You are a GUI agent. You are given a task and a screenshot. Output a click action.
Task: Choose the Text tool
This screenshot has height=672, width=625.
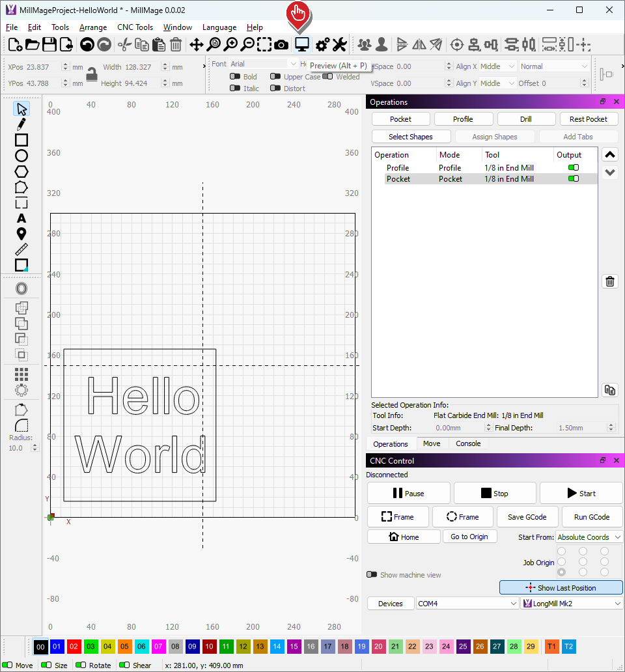pos(21,218)
